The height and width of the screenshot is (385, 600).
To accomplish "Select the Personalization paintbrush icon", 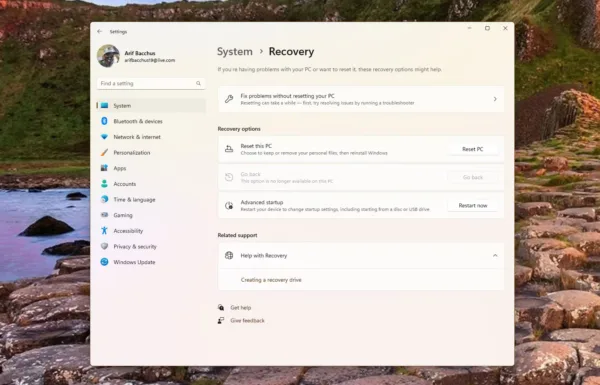I will (104, 152).
